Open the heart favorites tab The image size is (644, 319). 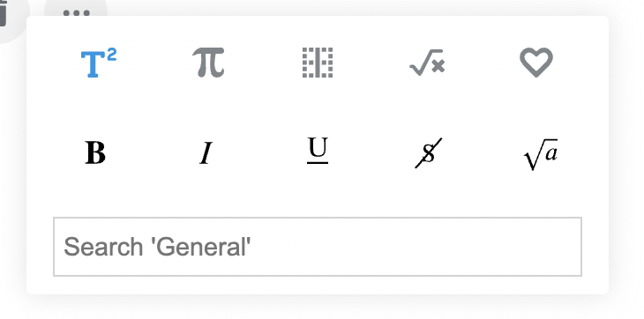[x=536, y=63]
